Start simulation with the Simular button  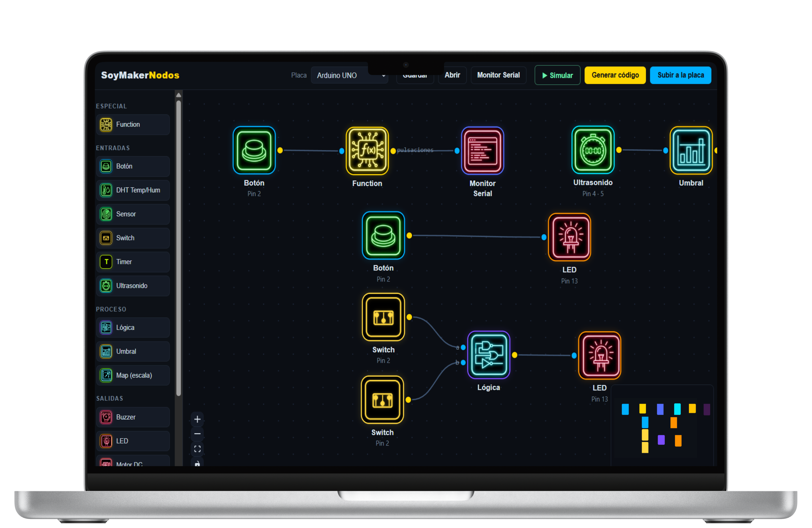point(557,76)
